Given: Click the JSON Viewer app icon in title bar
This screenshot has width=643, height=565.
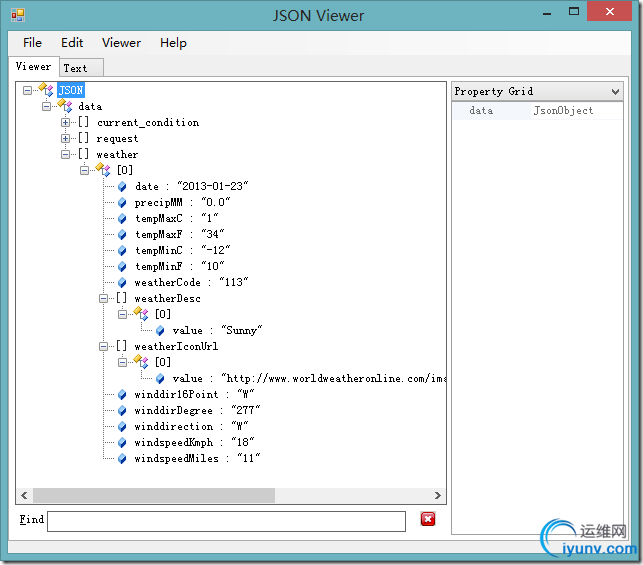Looking at the screenshot, I should coord(17,16).
